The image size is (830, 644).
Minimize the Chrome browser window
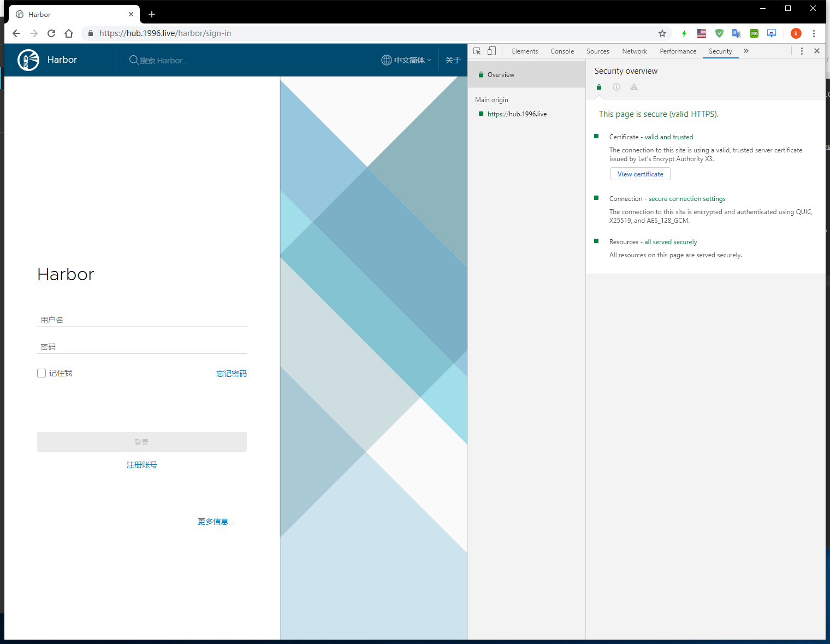click(763, 8)
